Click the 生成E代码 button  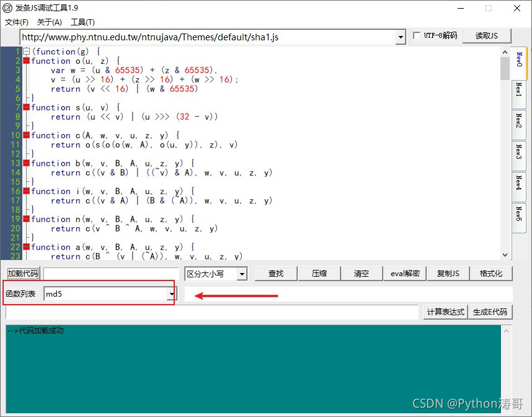(x=490, y=312)
